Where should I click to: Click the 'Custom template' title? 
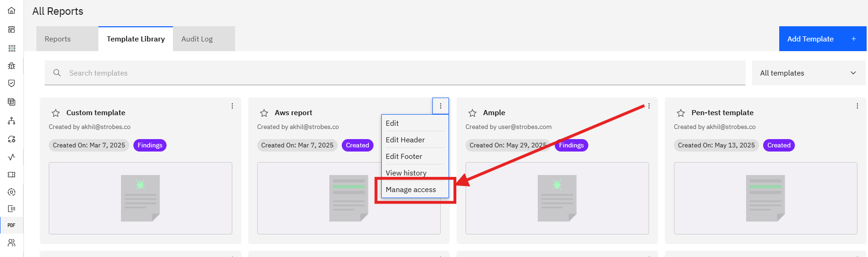[x=96, y=112]
